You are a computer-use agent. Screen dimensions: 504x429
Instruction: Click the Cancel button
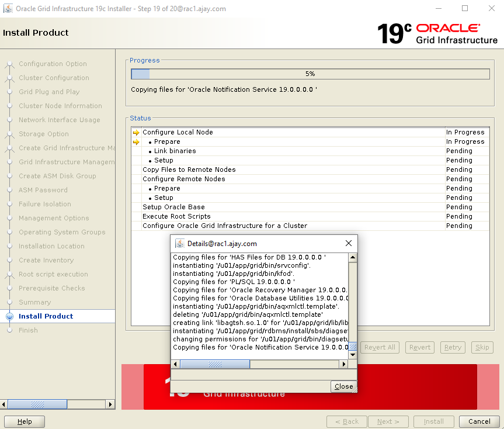[x=479, y=421]
